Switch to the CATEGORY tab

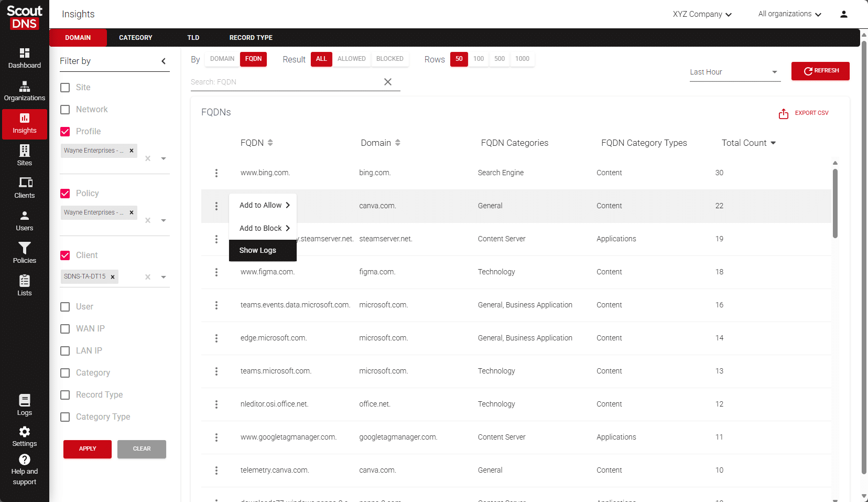tap(135, 37)
